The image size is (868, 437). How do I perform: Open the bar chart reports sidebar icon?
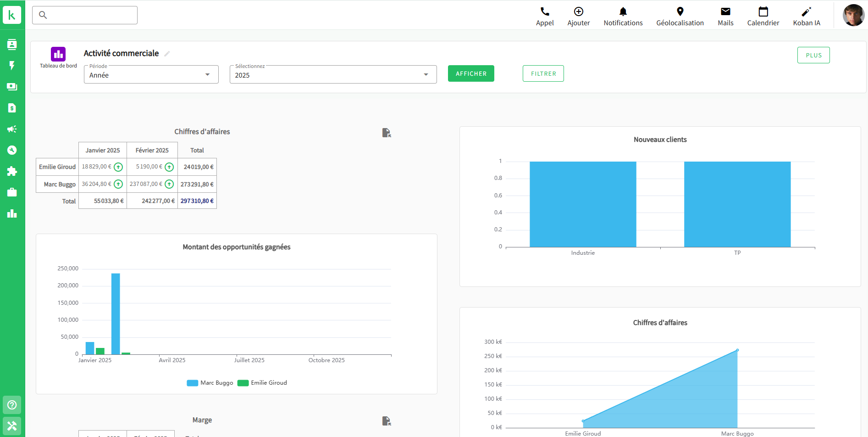[x=12, y=213]
